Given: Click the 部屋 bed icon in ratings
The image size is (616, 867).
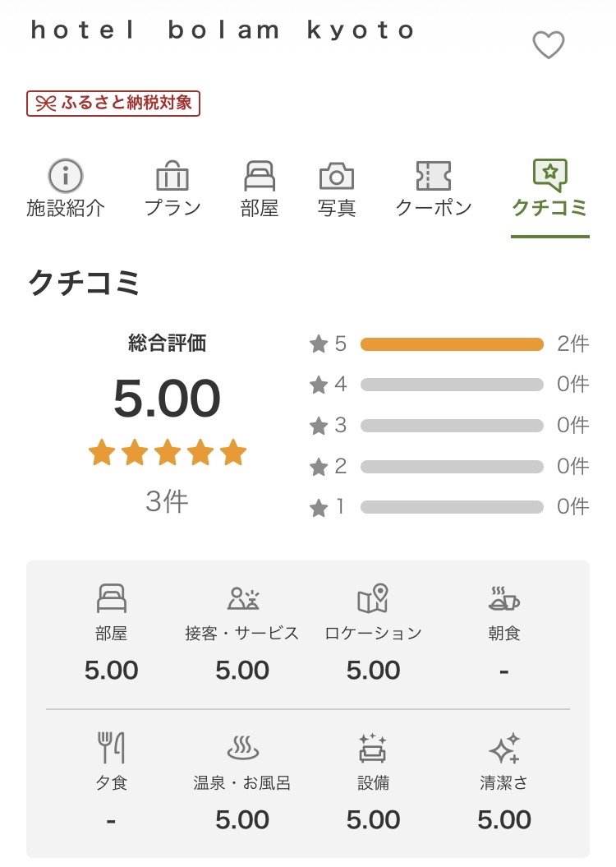Looking at the screenshot, I should tap(112, 599).
